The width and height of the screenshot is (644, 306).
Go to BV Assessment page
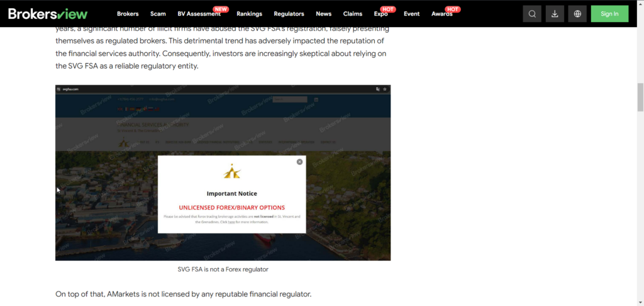[199, 14]
